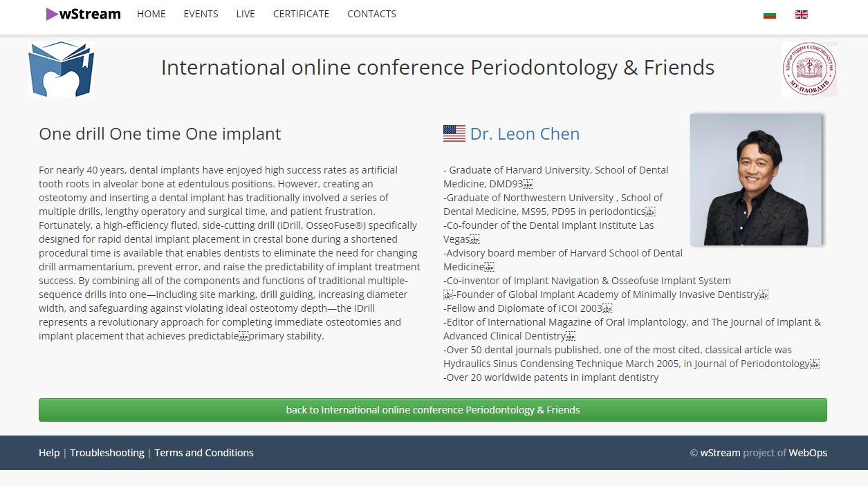This screenshot has width=868, height=486.
Task: Click 'Graduate of Harvard University' line
Action: [x=557, y=177]
